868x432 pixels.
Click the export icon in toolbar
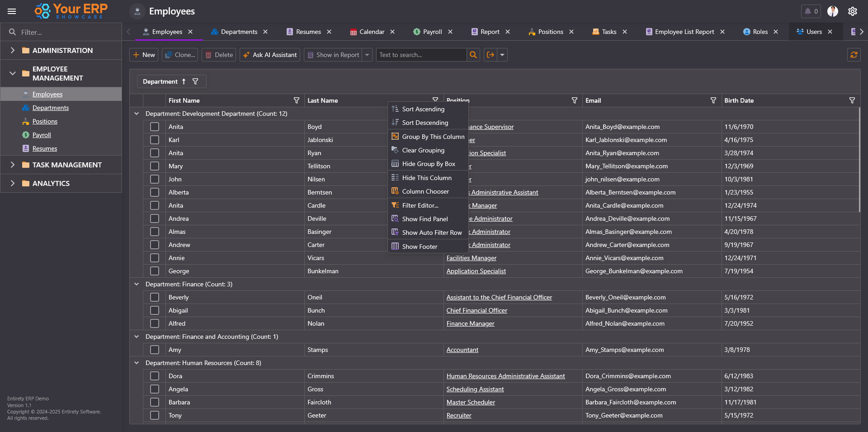point(490,55)
